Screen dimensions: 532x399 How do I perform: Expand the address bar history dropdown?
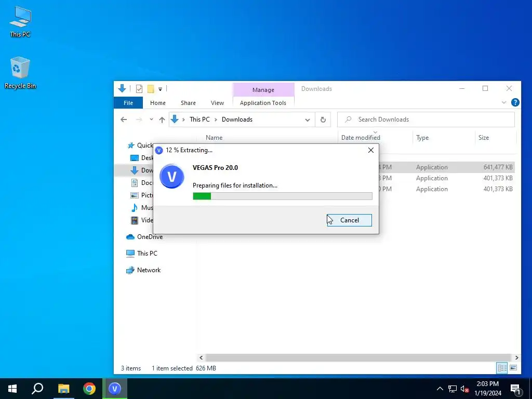point(308,120)
